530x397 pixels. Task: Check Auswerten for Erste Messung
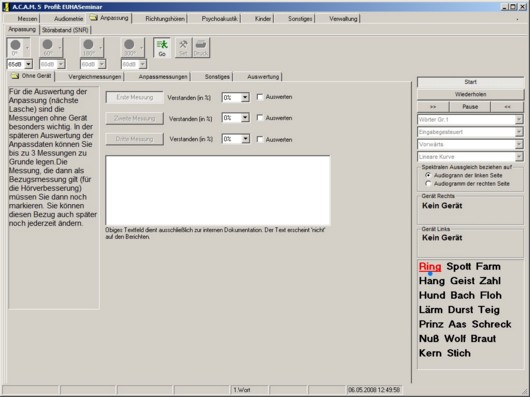(x=260, y=97)
